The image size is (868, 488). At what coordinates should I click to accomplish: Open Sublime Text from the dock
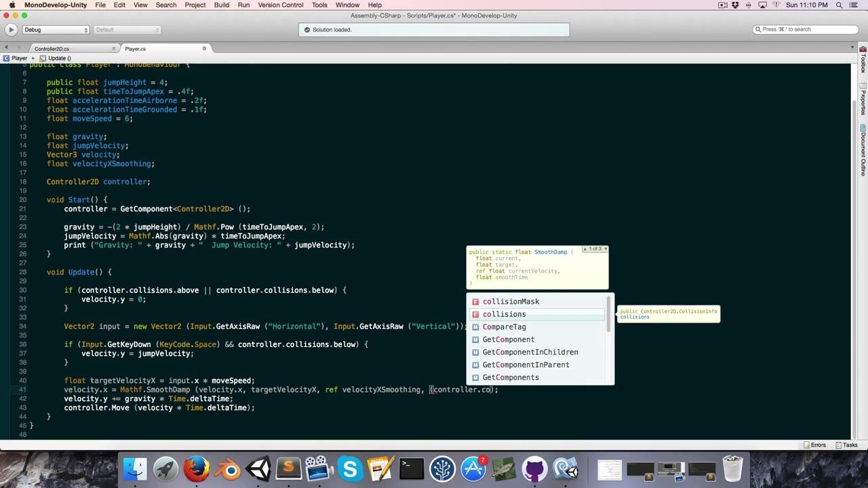pos(288,468)
